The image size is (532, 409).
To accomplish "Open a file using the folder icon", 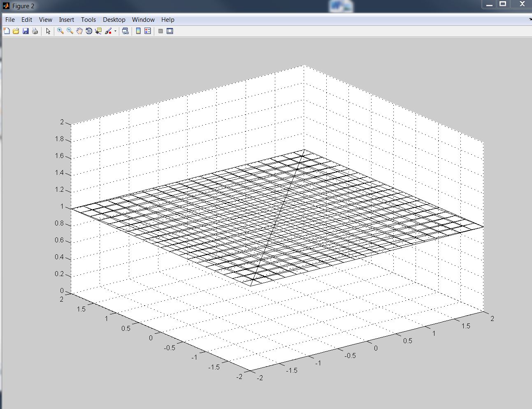I will click(16, 31).
